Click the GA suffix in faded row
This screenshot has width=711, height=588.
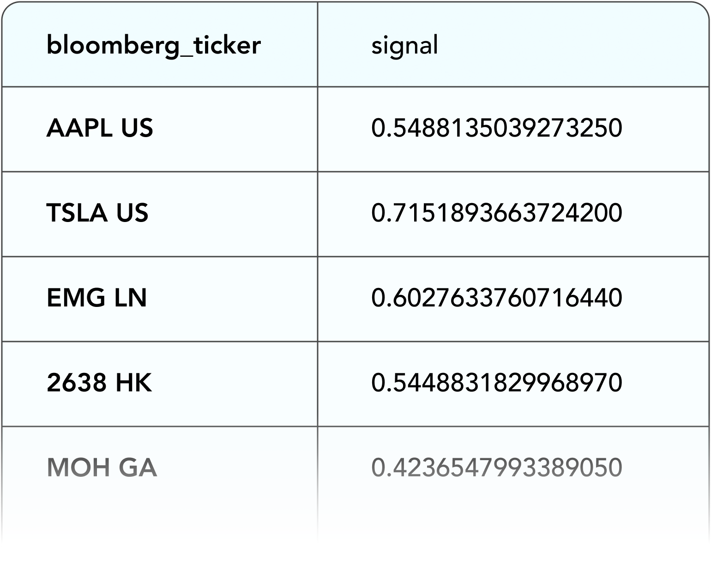pos(138,468)
